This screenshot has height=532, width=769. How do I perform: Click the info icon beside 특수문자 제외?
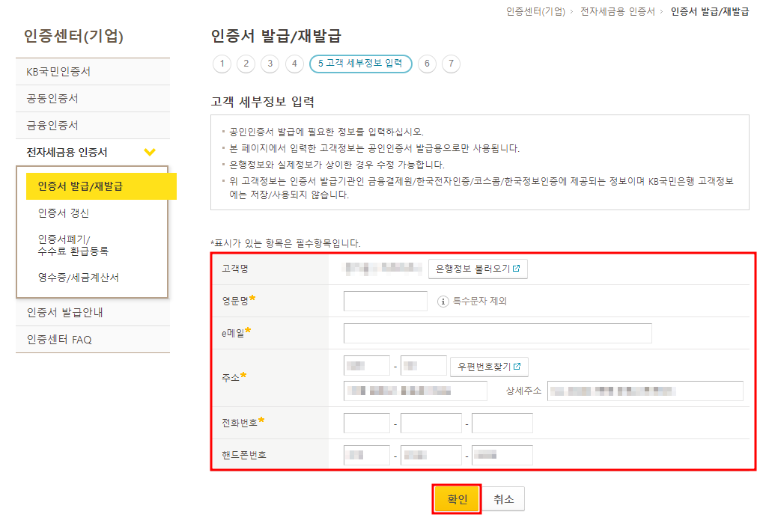coord(444,301)
